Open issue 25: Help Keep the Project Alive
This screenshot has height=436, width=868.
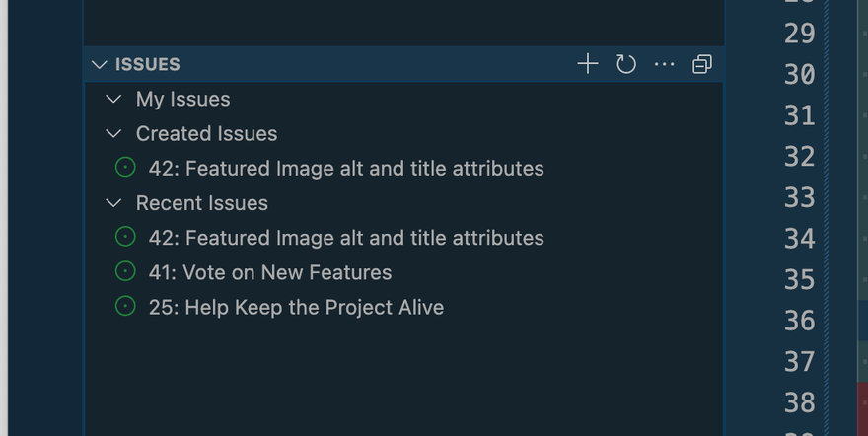[296, 307]
